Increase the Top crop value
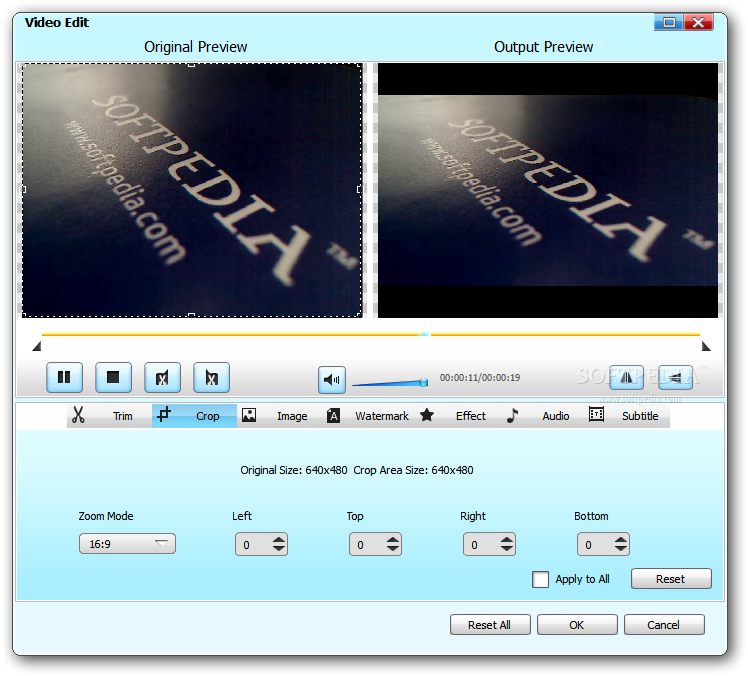748x676 pixels. (x=393, y=540)
